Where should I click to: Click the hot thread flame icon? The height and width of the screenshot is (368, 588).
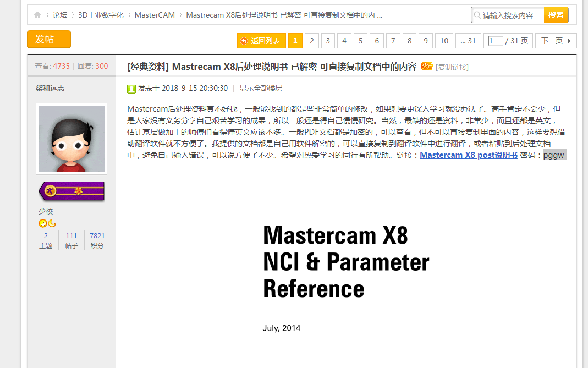(x=427, y=66)
